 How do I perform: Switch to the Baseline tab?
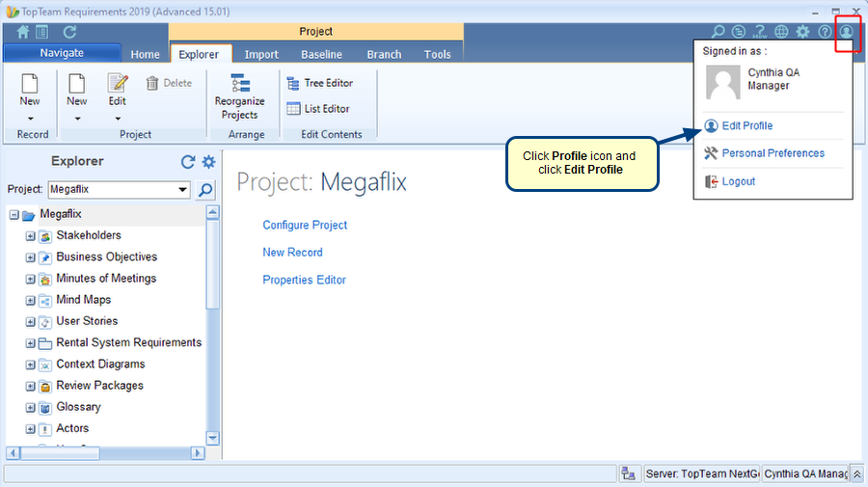coord(321,54)
